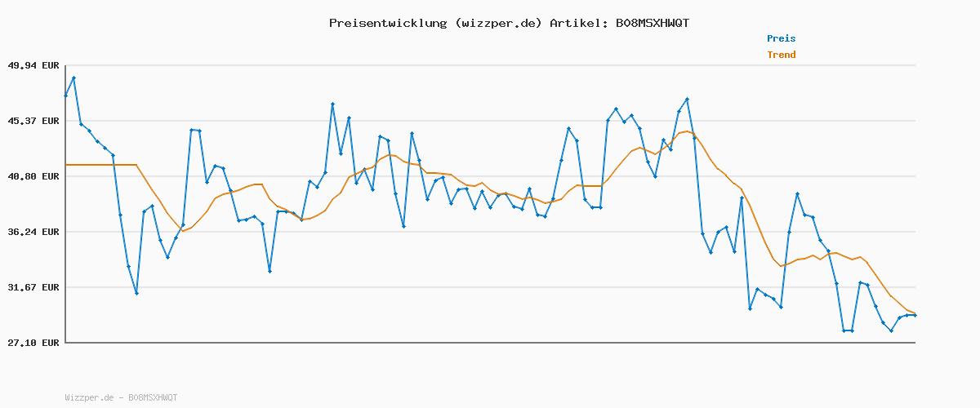The width and height of the screenshot is (980, 408).
Task: Select the 'Trend' legend label
Action: coord(781,55)
